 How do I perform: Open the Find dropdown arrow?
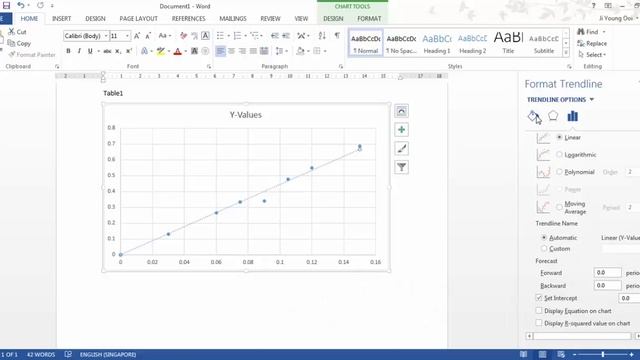[x=604, y=32]
